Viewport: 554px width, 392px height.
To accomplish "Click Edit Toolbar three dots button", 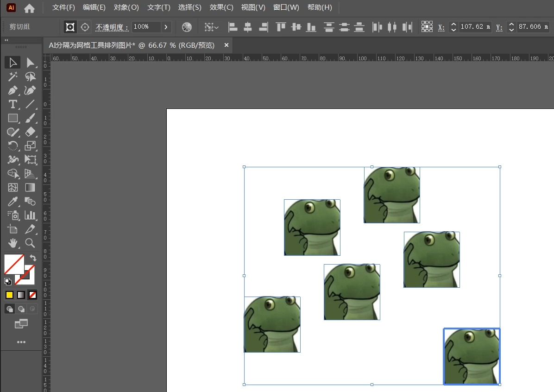I will 21,342.
